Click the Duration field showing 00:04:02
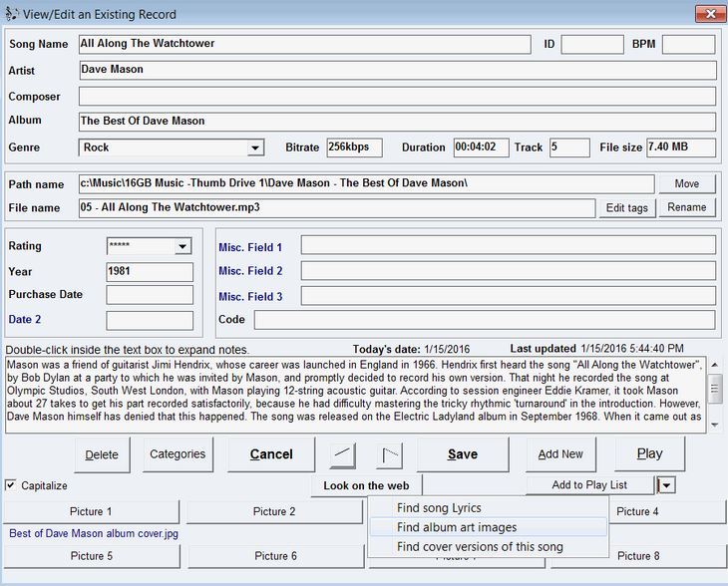This screenshot has width=728, height=586. point(481,147)
